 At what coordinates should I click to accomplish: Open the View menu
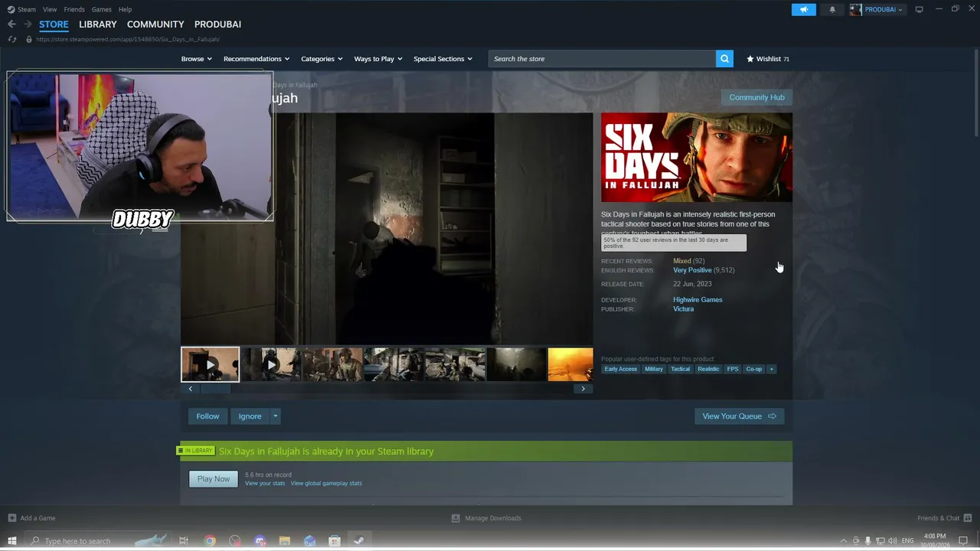50,9
